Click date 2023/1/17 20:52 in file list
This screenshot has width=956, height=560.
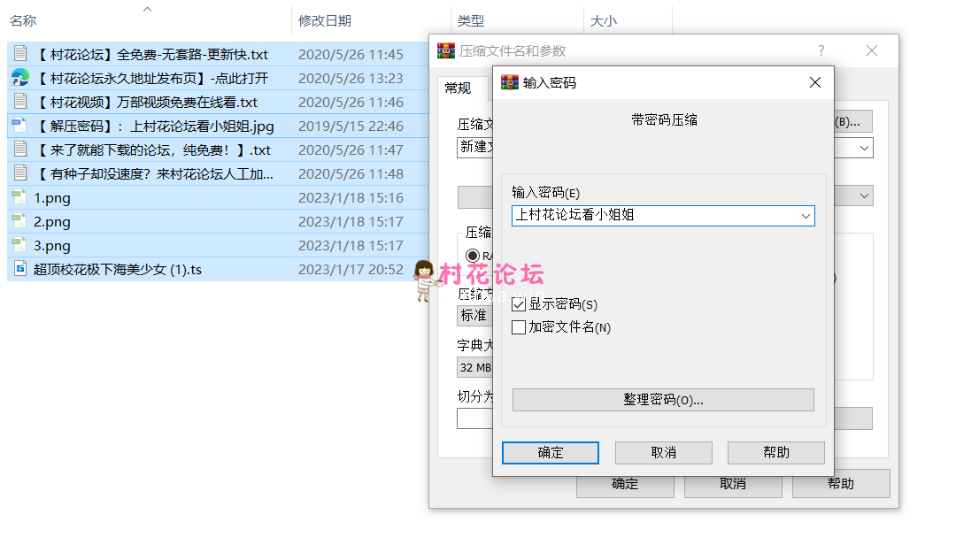click(351, 269)
